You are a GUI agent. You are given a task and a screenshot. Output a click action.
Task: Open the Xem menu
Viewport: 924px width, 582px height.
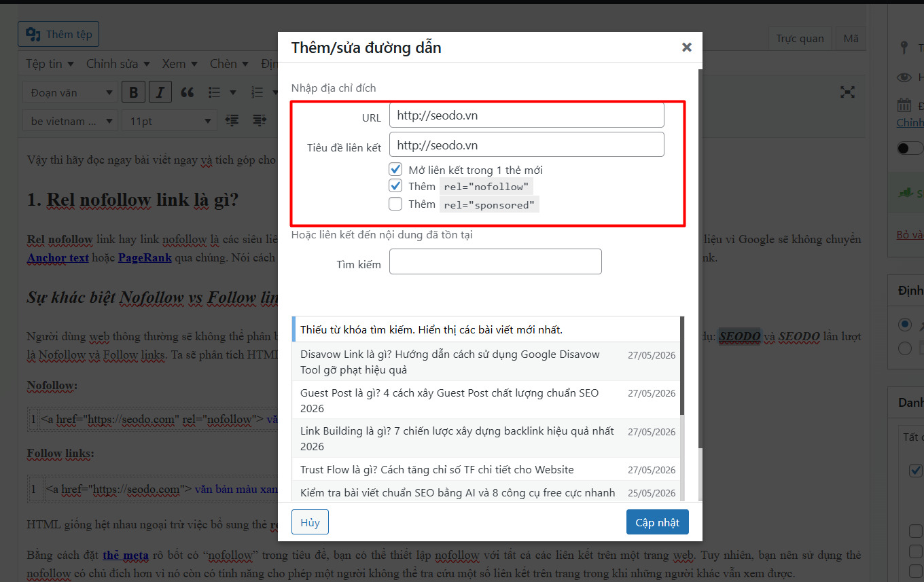180,64
